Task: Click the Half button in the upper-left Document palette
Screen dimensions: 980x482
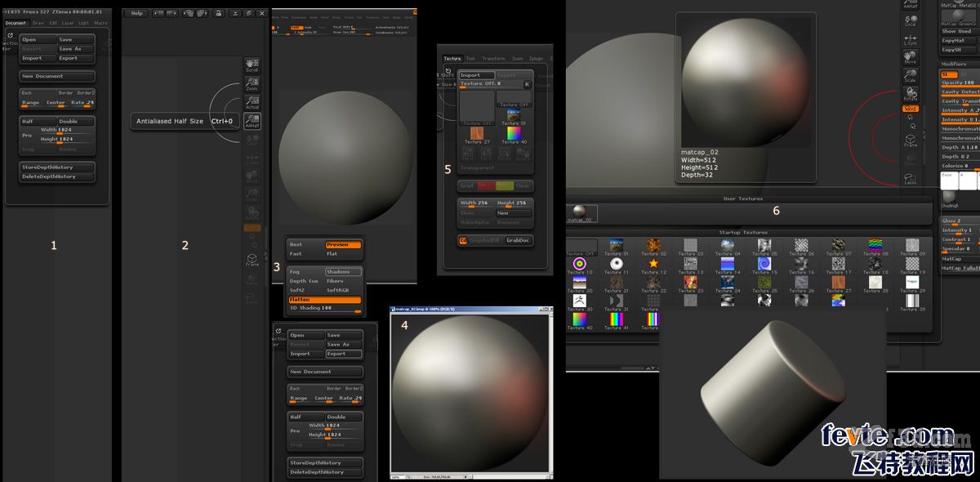Action: [38, 121]
